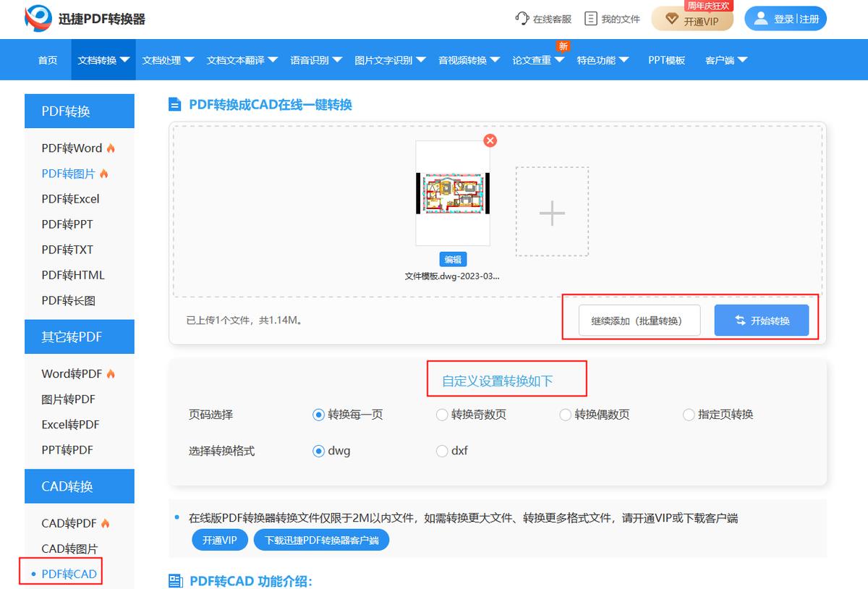Open the 音视频转换 dropdown
Screen dimensions: 868x589
click(466, 60)
